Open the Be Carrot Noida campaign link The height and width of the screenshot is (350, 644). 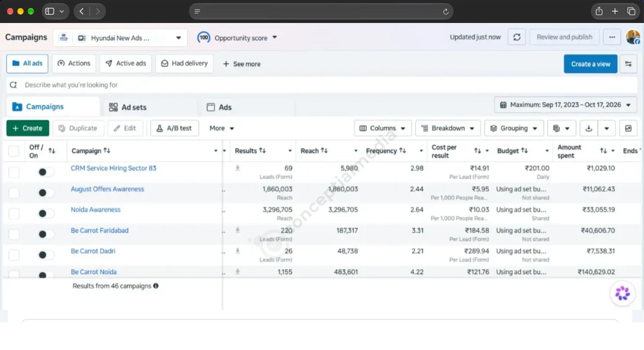point(94,272)
